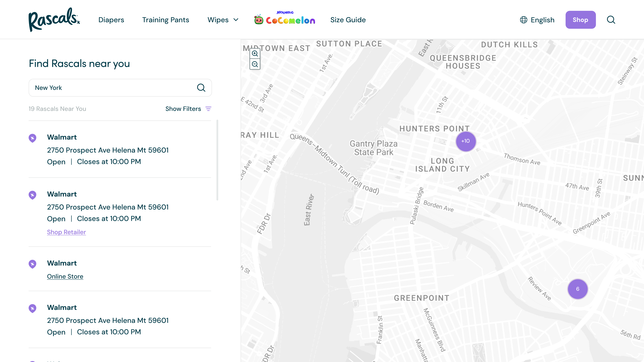Open the Wipes menu item

coord(218,20)
